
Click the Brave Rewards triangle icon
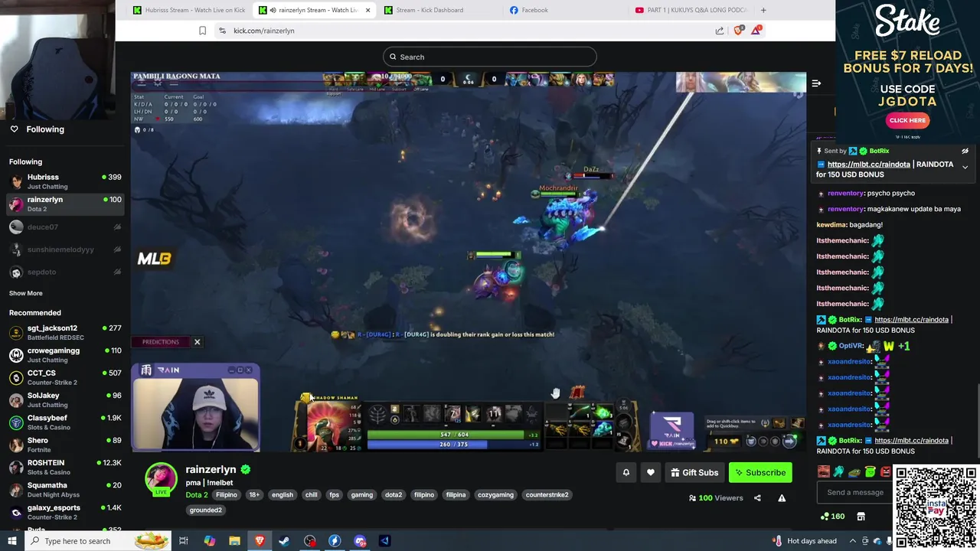756,30
